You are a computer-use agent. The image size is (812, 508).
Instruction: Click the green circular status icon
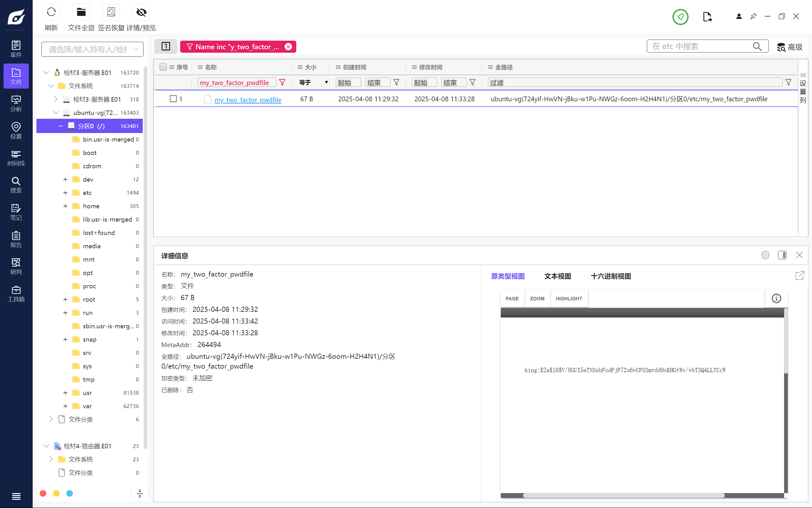coord(680,17)
